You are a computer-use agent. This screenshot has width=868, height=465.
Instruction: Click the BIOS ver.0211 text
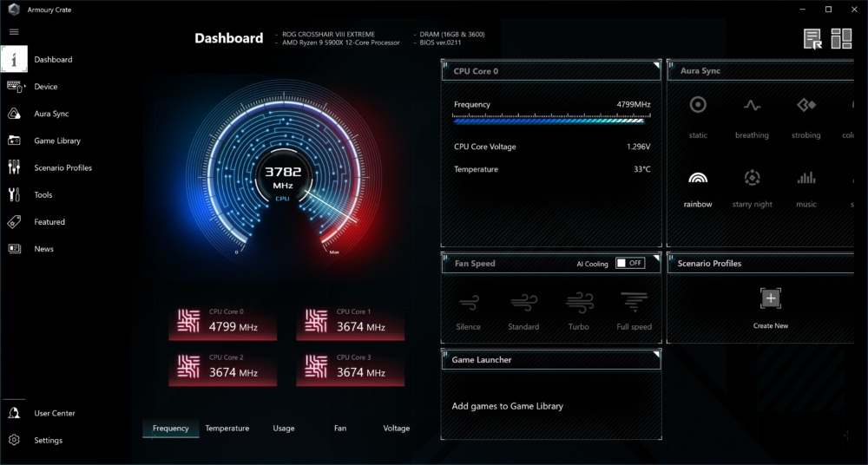[x=441, y=42]
